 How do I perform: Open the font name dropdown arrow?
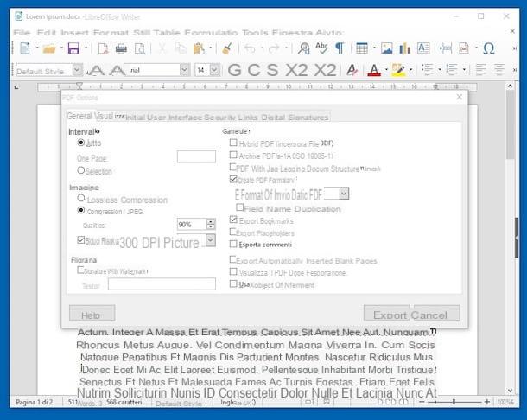(184, 70)
